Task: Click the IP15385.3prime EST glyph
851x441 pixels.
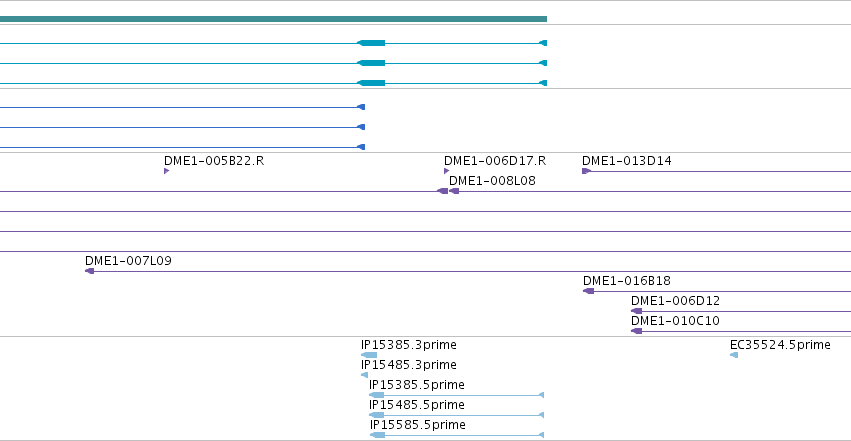Action: [369, 355]
